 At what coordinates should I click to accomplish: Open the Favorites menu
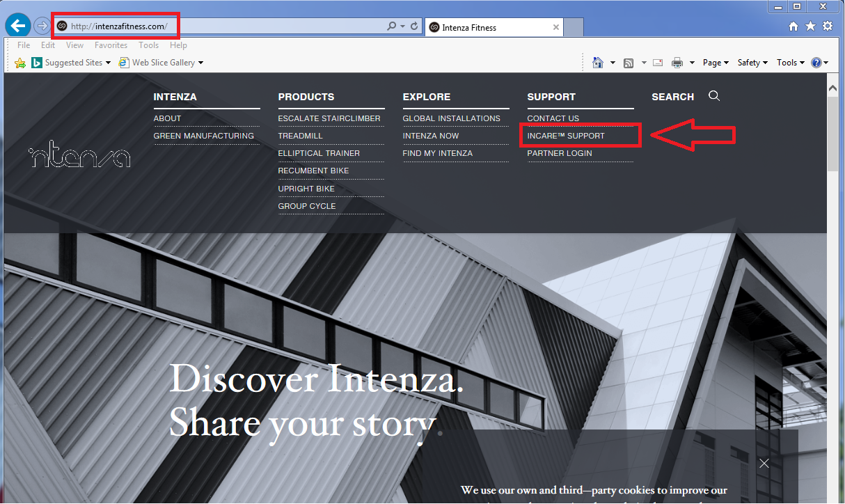tap(111, 45)
